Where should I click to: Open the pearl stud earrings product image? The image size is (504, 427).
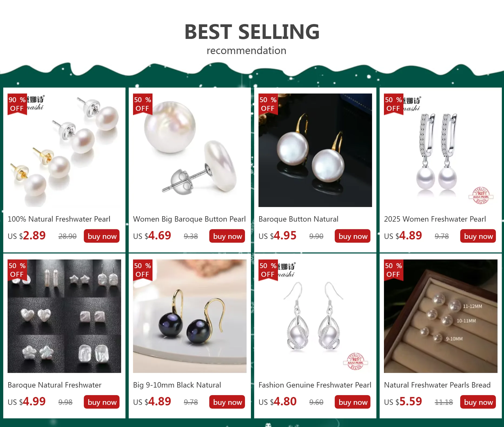pyautogui.click(x=64, y=150)
